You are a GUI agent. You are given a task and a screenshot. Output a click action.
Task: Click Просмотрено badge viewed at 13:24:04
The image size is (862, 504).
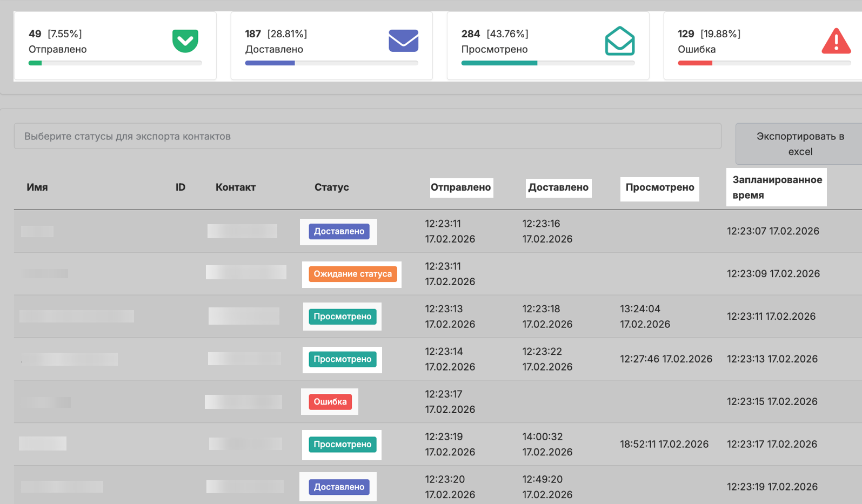pos(342,317)
